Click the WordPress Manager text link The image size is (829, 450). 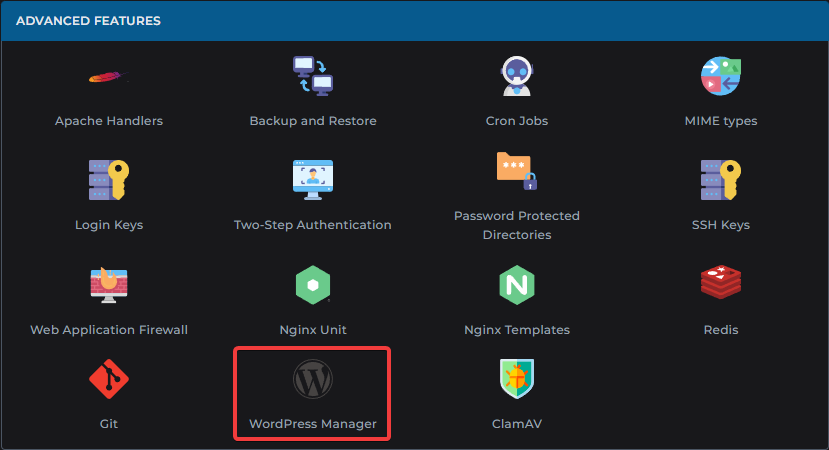[313, 424]
